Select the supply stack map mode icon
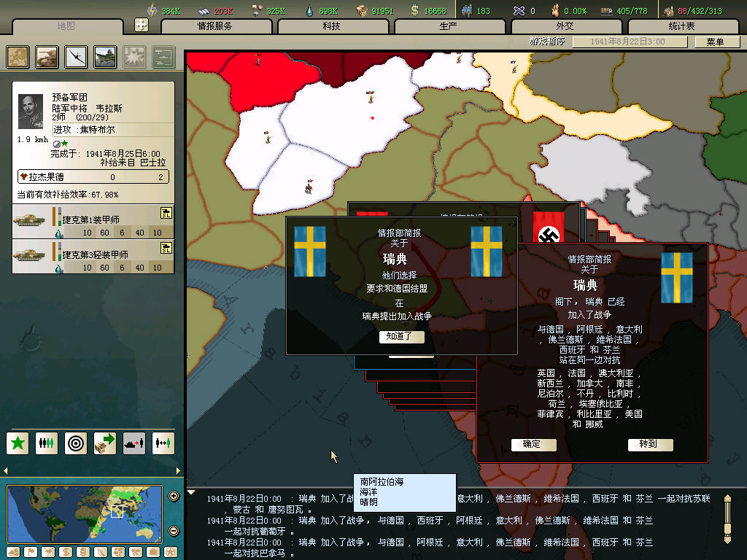The height and width of the screenshot is (560, 747). [83, 553]
